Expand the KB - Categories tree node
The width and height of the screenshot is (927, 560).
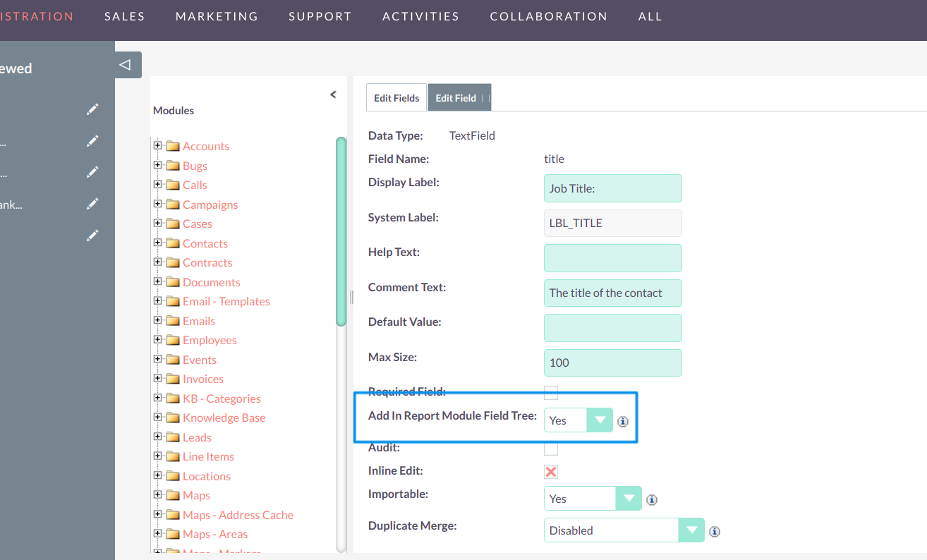(158, 398)
